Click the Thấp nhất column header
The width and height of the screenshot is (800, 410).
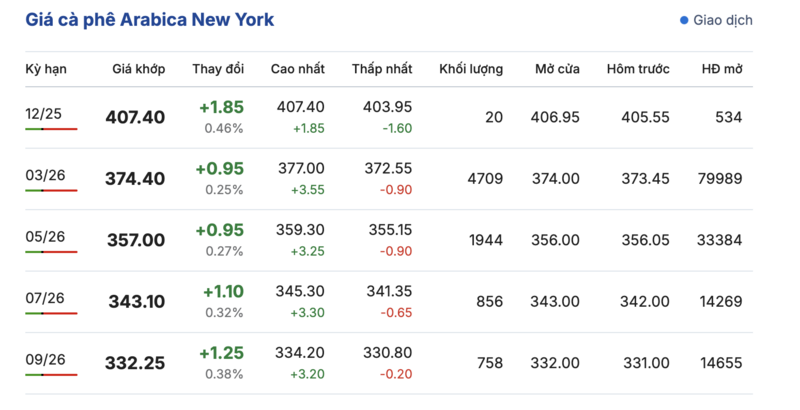tap(382, 69)
